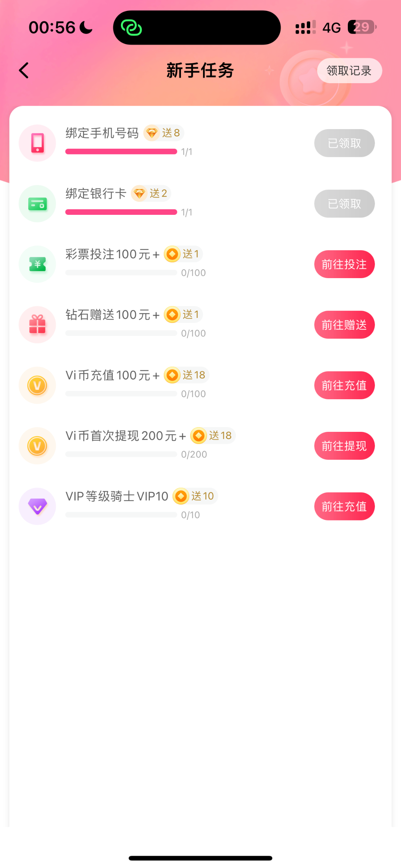Tap the green link icon in status bar
401x868 pixels.
[131, 28]
